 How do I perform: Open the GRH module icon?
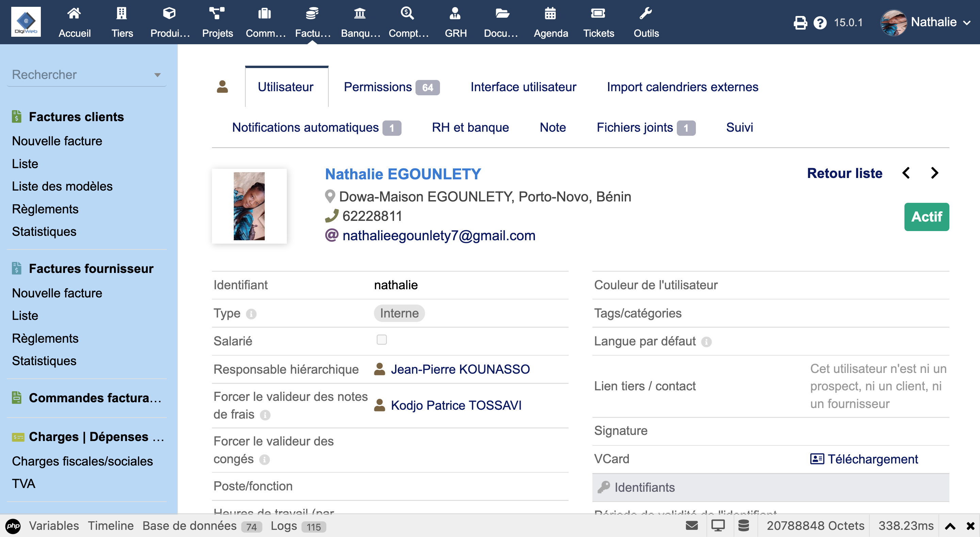(x=455, y=14)
